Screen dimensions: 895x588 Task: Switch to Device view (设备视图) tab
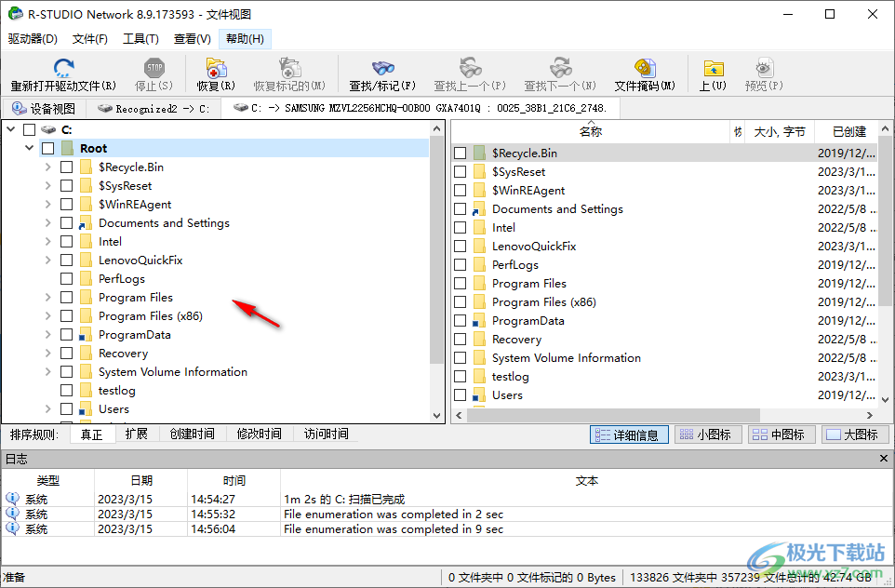click(44, 109)
